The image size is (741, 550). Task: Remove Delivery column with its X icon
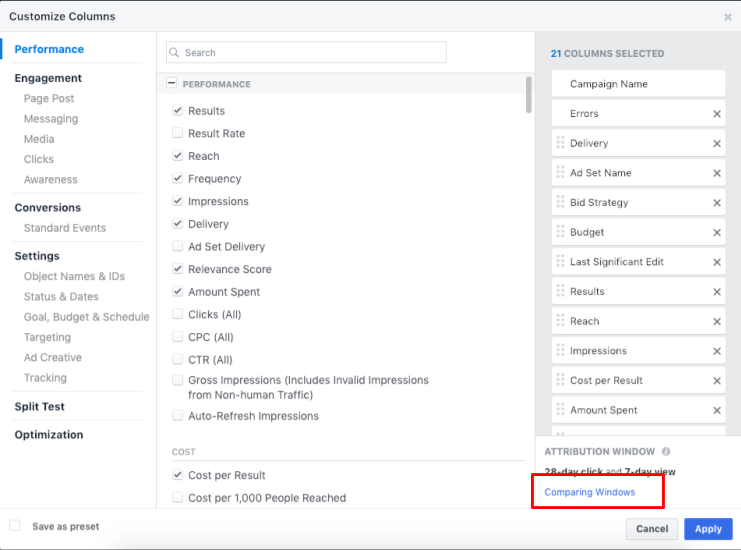(716, 144)
